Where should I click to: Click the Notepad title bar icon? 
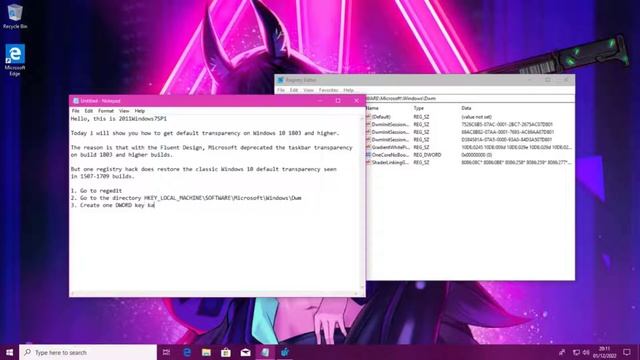click(76, 101)
